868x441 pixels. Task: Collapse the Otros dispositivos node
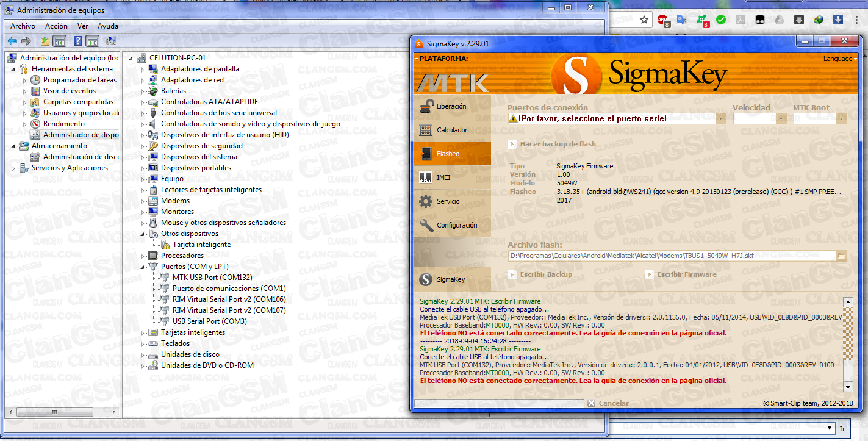point(143,234)
